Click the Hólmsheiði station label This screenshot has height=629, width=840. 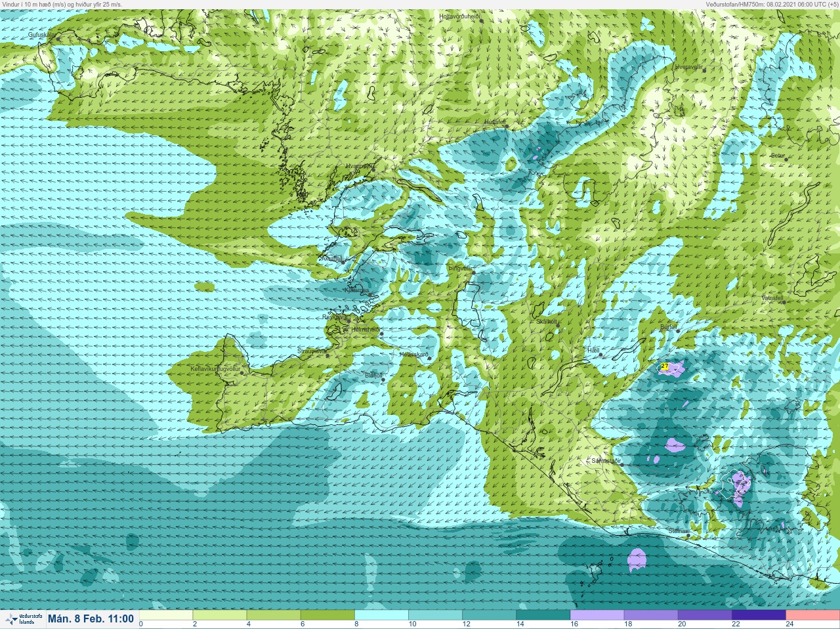pos(366,330)
